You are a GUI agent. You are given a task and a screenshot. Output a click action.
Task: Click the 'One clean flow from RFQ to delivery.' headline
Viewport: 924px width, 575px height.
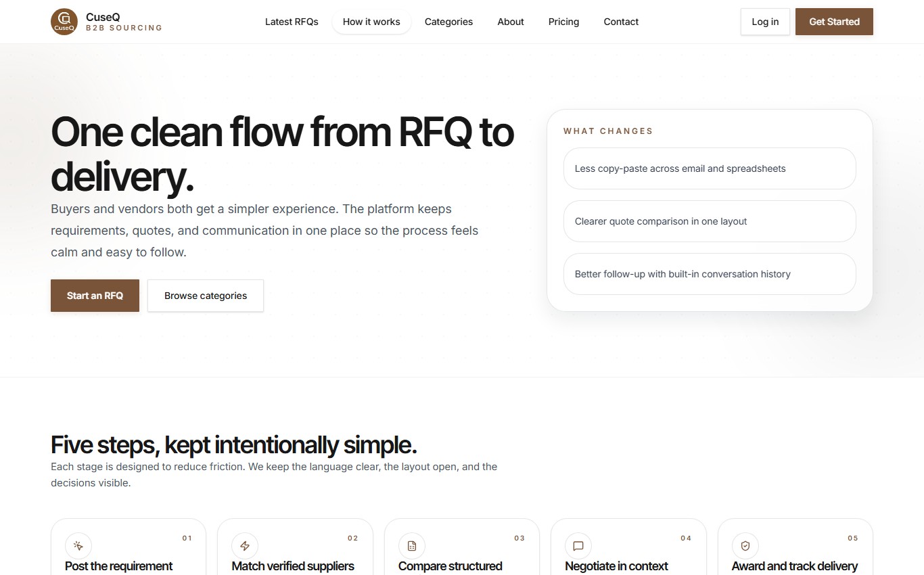point(282,154)
